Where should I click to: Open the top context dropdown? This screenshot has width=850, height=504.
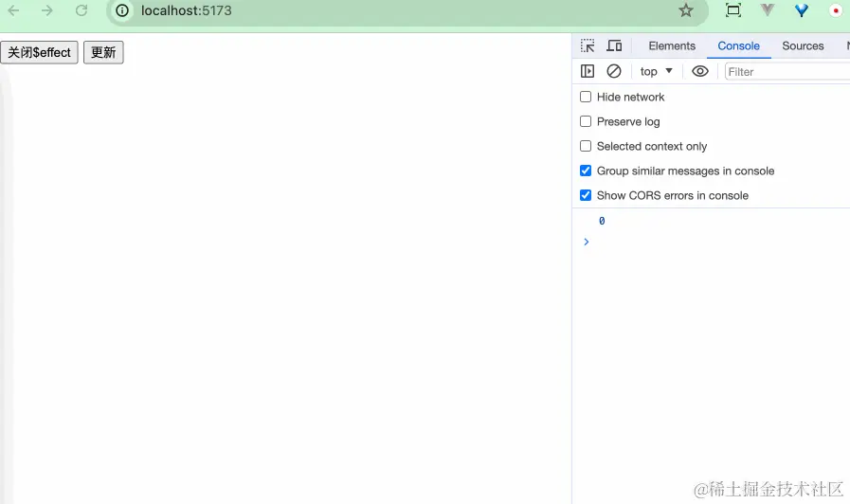[656, 71]
